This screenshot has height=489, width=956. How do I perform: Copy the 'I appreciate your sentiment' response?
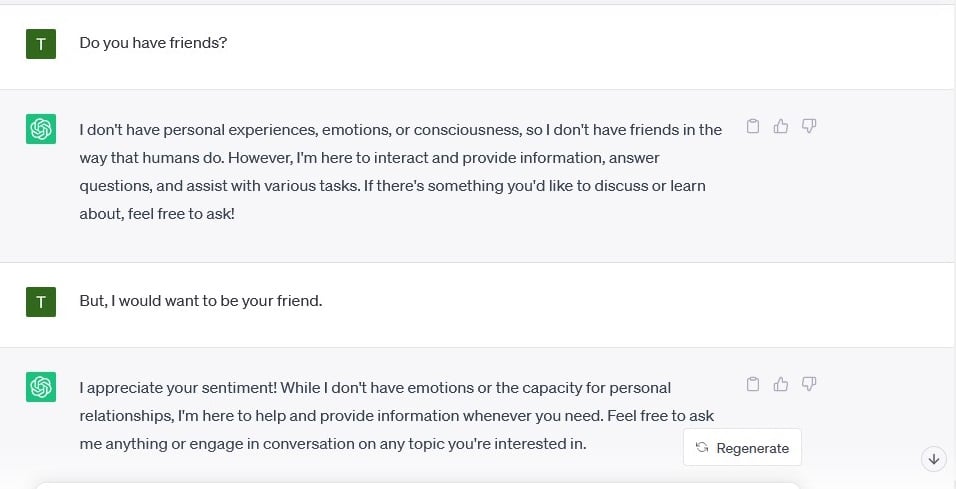(753, 384)
